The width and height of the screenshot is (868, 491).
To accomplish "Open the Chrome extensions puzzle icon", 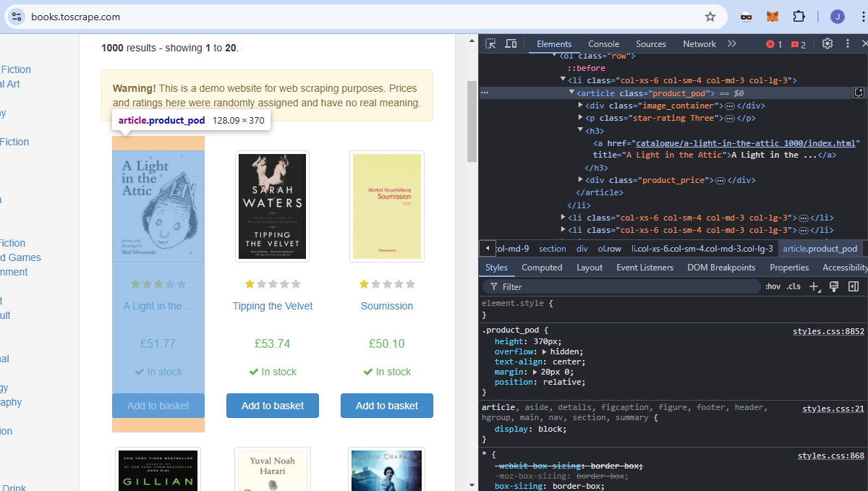I will (799, 16).
